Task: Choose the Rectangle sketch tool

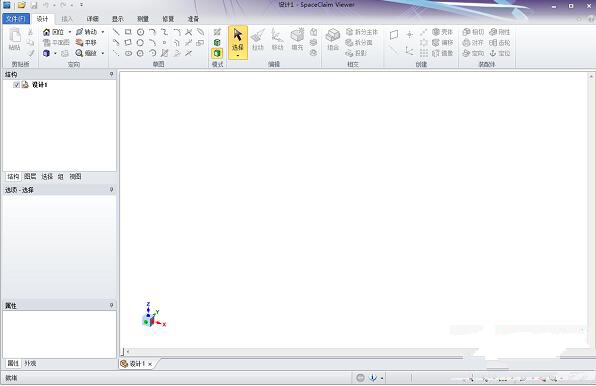Action: [x=128, y=32]
